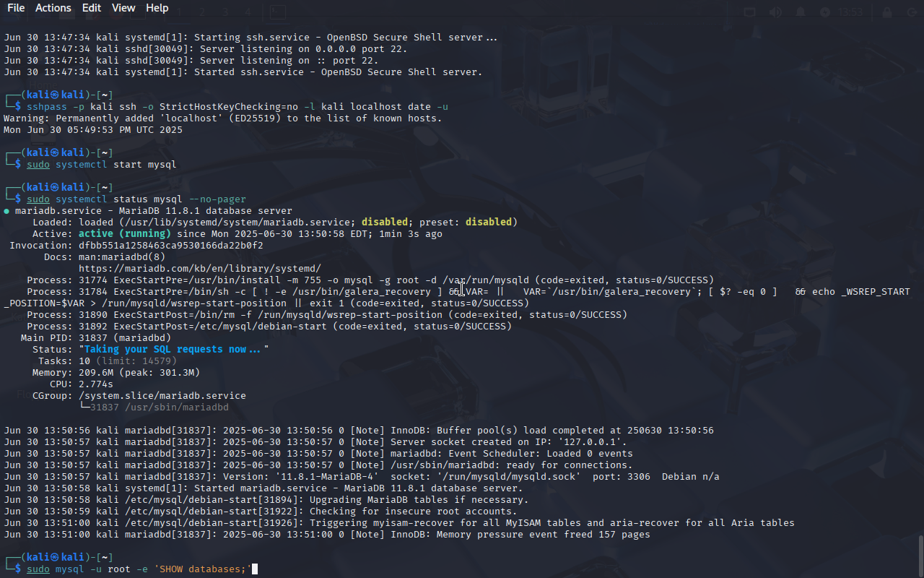Screen dimensions: 924x578
Task: Click the 'Server listening on :: port 22' line
Action: coord(191,61)
